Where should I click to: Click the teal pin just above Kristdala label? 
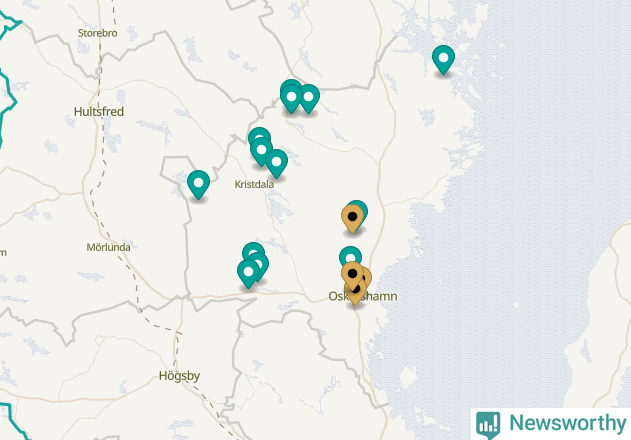tap(276, 163)
